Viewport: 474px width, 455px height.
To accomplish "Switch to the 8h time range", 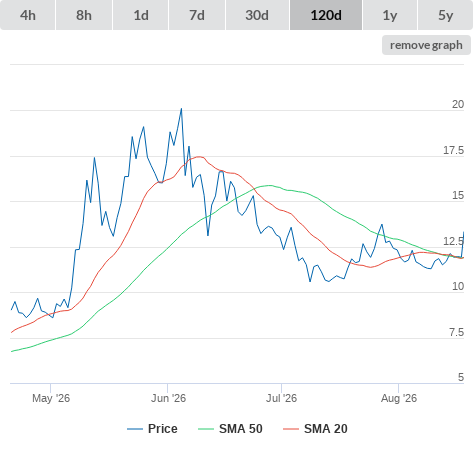I will coord(84,15).
